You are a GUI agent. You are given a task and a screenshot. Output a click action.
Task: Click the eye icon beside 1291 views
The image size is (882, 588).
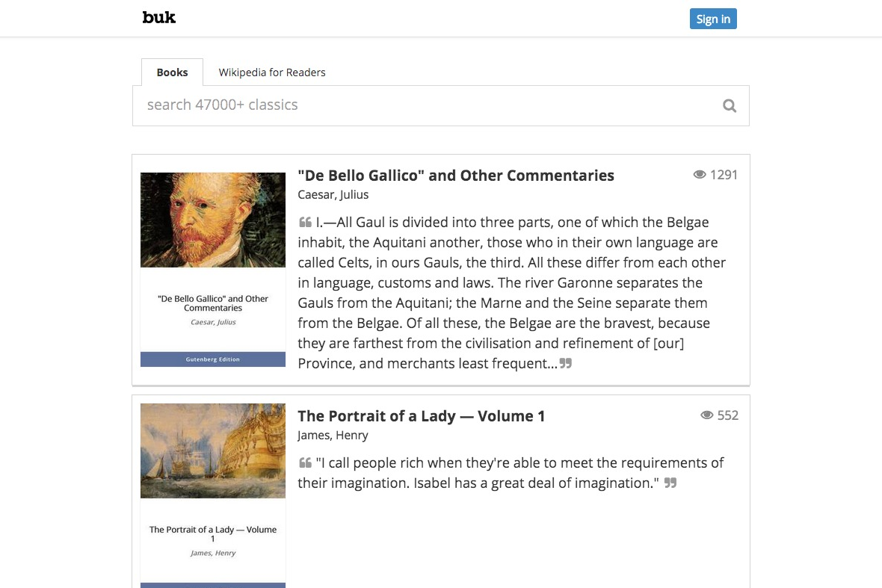699,175
